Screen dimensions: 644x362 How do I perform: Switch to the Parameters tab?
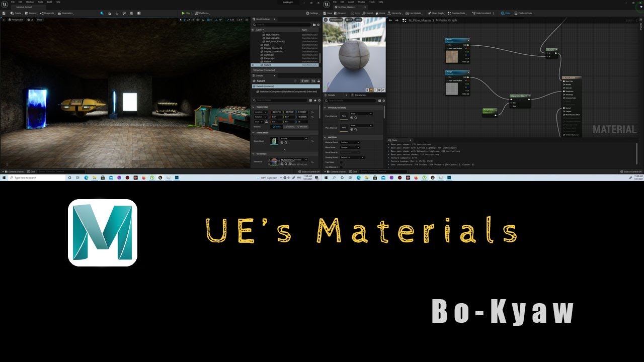click(x=359, y=95)
